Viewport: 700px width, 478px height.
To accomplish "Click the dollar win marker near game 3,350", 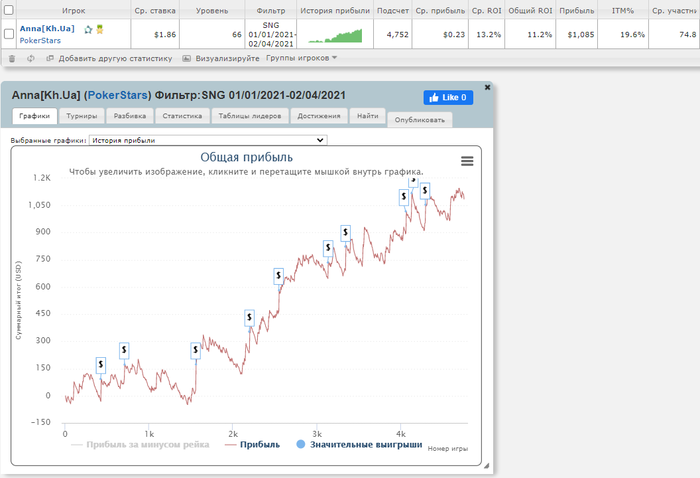I will [345, 233].
